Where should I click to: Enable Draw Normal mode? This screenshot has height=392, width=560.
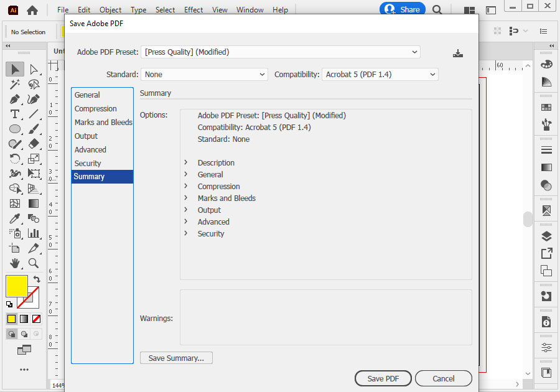[11, 334]
